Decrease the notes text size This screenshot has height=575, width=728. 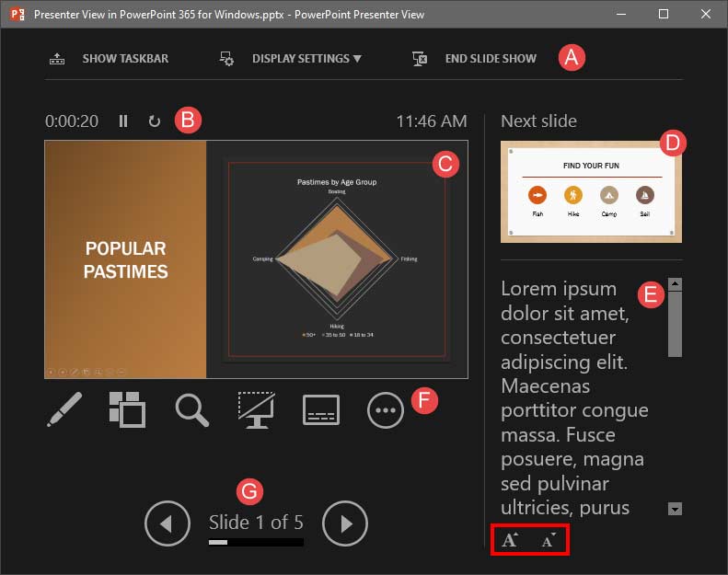click(x=549, y=541)
